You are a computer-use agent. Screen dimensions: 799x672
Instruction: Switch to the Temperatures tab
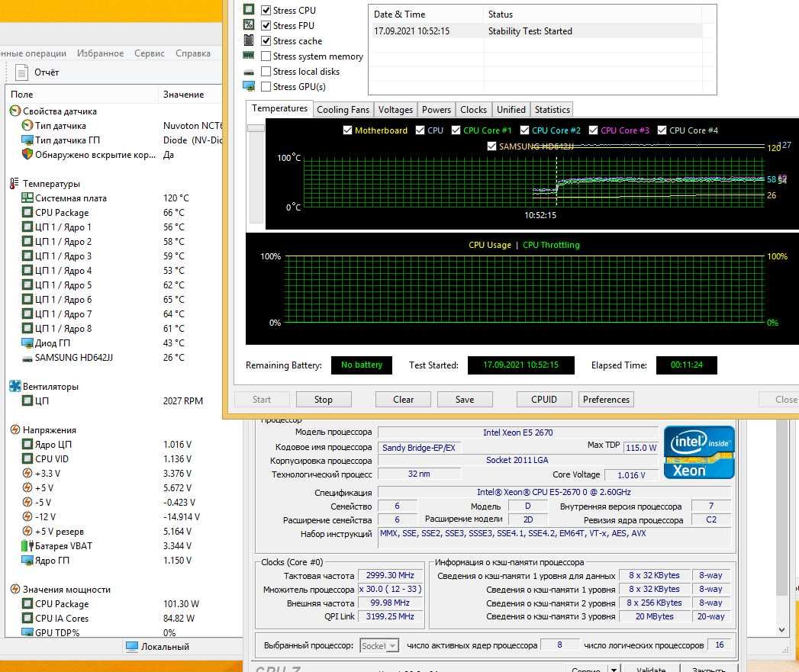coord(279,108)
